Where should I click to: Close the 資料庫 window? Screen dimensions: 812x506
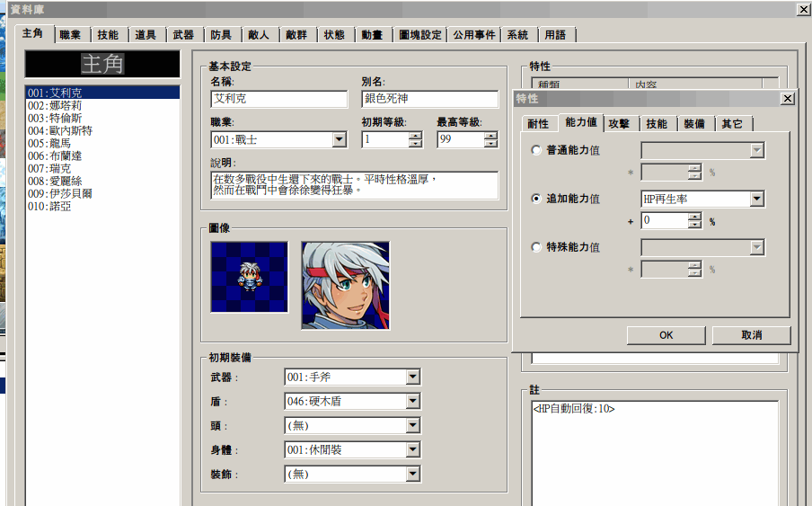803,9
